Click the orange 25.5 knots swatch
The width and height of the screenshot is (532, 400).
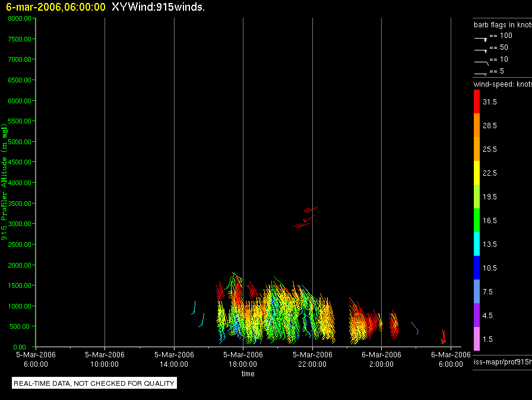[x=477, y=149]
